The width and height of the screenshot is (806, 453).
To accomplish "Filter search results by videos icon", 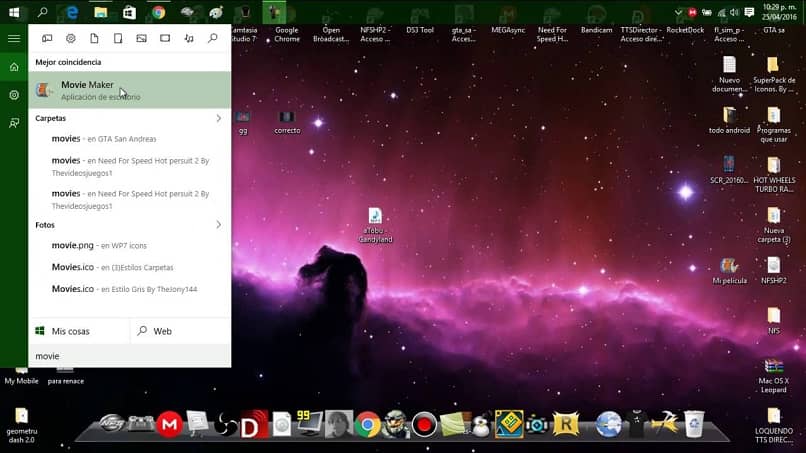I will pyautogui.click(x=165, y=39).
